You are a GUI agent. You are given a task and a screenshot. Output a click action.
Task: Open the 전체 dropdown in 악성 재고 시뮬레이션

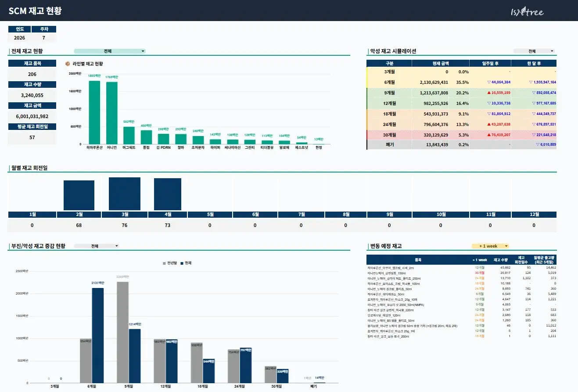pos(534,51)
